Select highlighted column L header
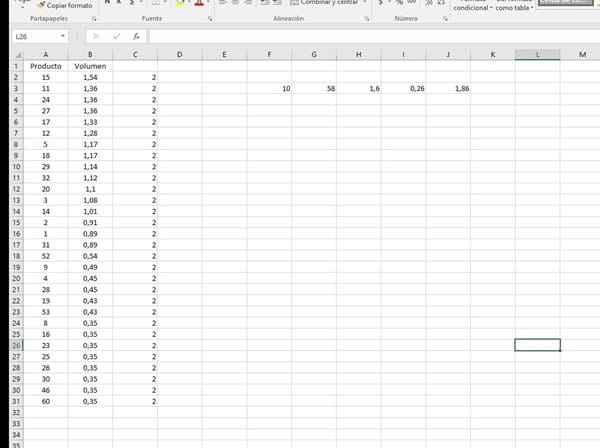600x448 pixels. 538,55
